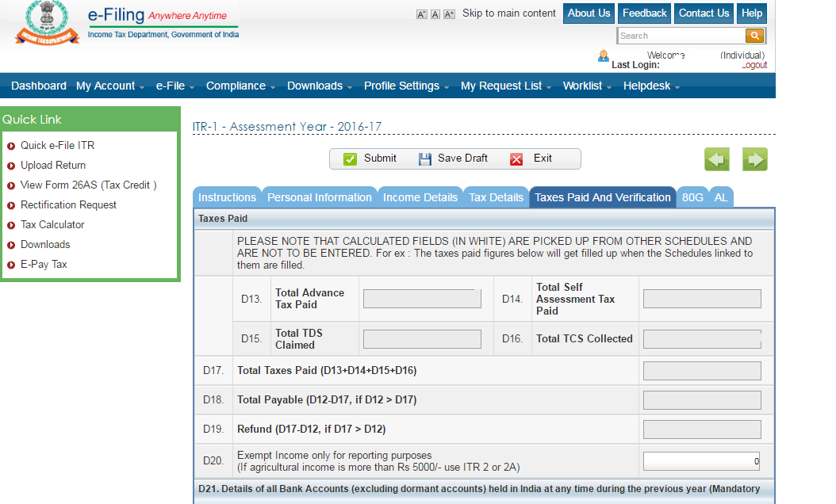Switch to the Income Details tab
836x504 pixels.
(x=420, y=197)
